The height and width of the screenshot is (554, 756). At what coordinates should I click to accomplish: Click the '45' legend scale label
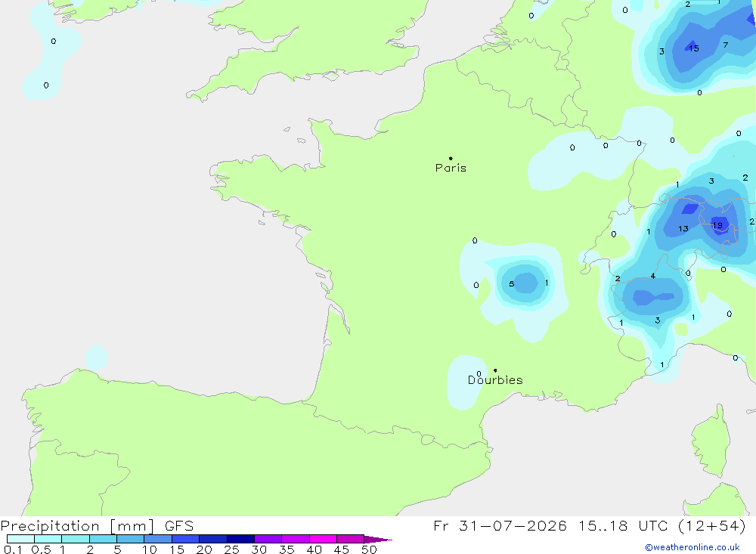tap(342, 549)
